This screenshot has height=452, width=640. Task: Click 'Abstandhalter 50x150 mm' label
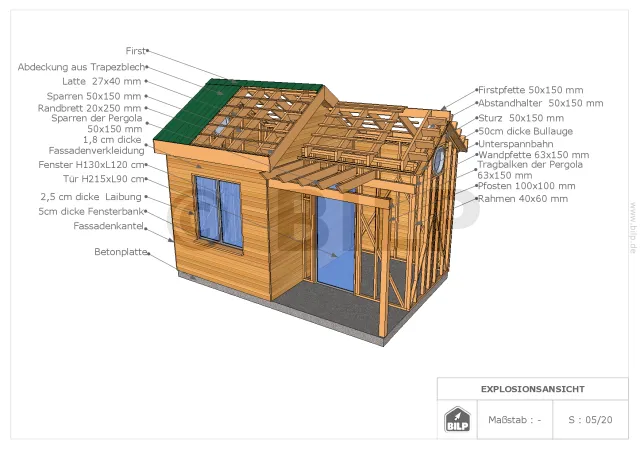point(540,103)
